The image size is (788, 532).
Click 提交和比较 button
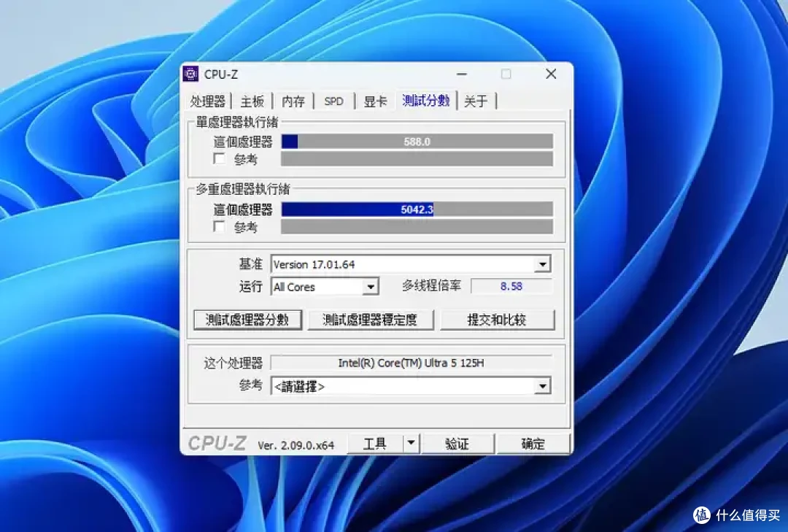497,320
